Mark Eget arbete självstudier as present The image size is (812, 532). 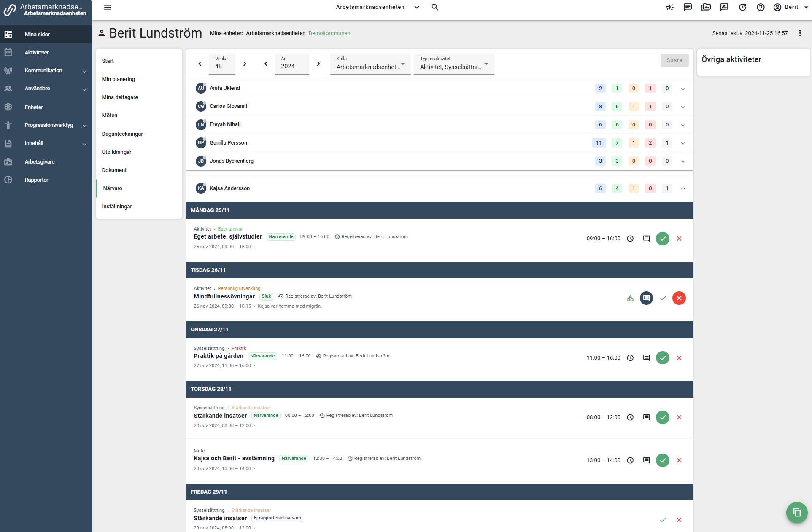(x=663, y=239)
